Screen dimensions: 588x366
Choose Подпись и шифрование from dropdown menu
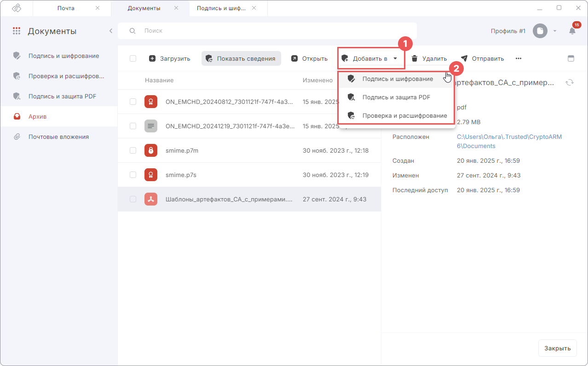(397, 79)
